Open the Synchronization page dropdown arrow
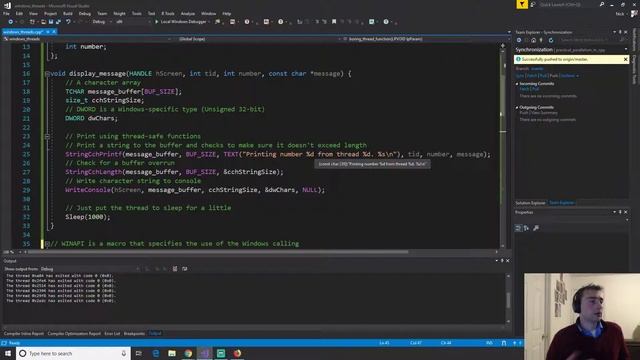Screen dimensions: 640x360 point(626,49)
